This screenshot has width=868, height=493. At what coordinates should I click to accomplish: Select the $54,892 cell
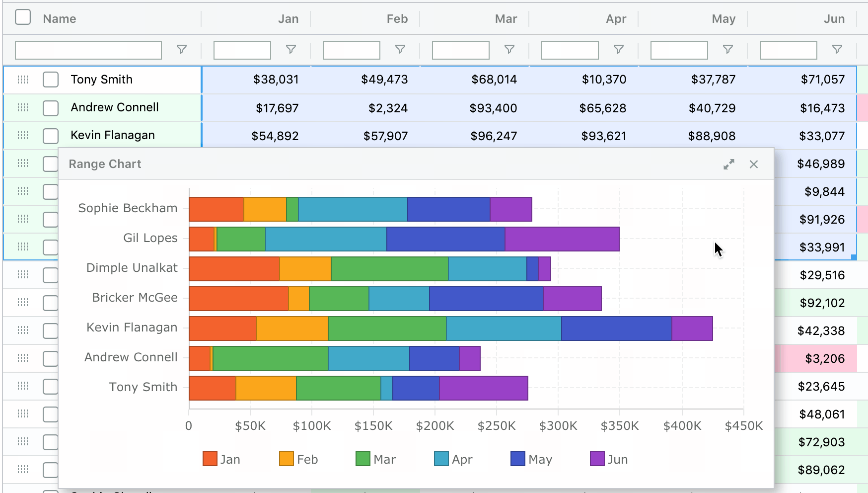pyautogui.click(x=256, y=136)
